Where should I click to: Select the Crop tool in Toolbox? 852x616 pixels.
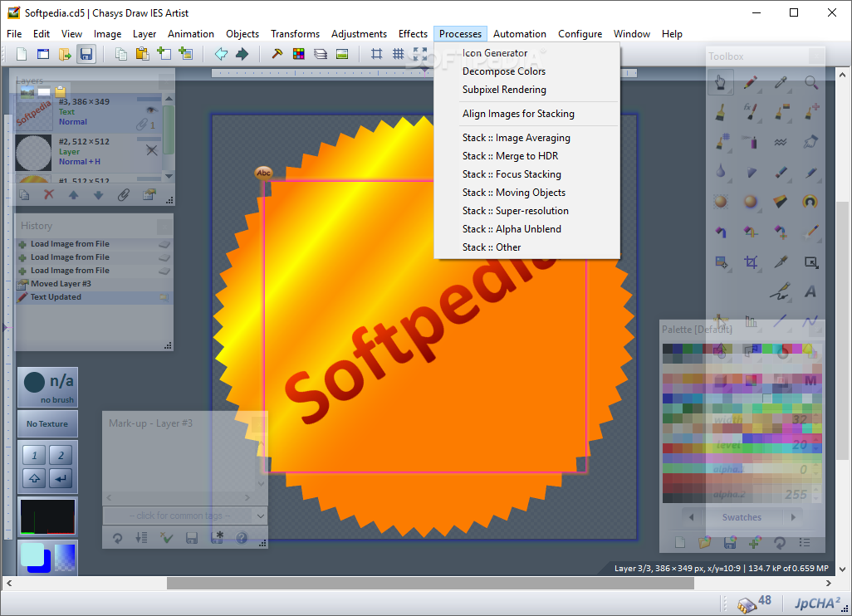(x=751, y=262)
